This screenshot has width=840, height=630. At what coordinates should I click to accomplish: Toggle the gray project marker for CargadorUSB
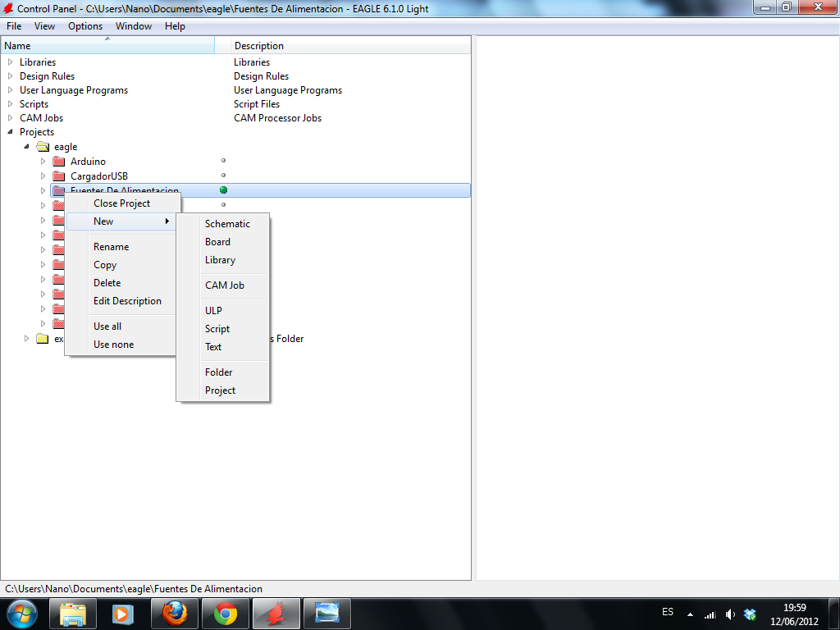pyautogui.click(x=223, y=176)
